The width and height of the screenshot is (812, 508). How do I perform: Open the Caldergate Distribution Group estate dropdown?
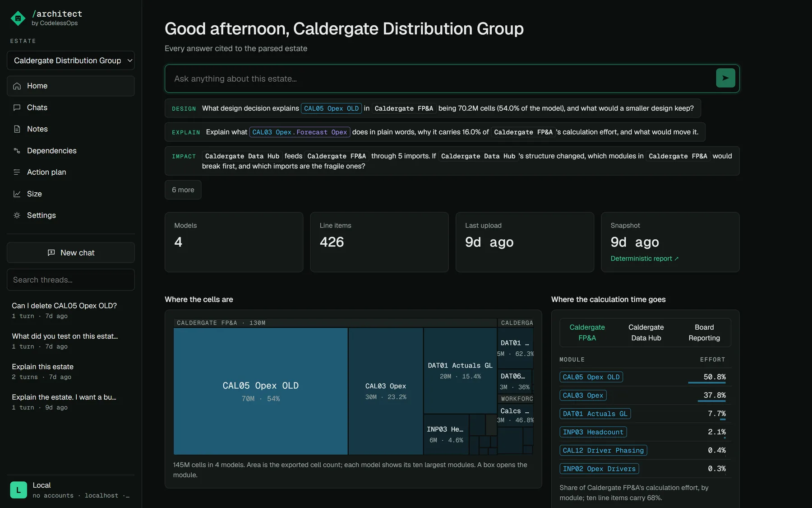coord(71,61)
